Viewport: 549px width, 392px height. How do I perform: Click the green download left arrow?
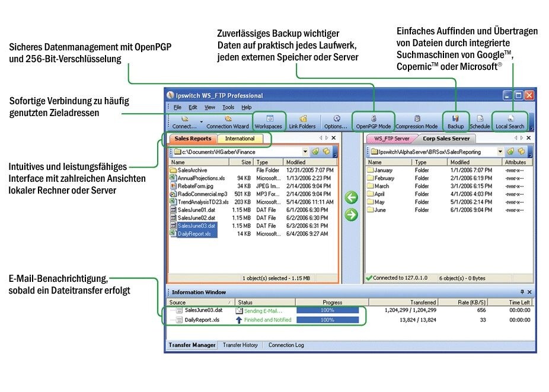tap(352, 198)
